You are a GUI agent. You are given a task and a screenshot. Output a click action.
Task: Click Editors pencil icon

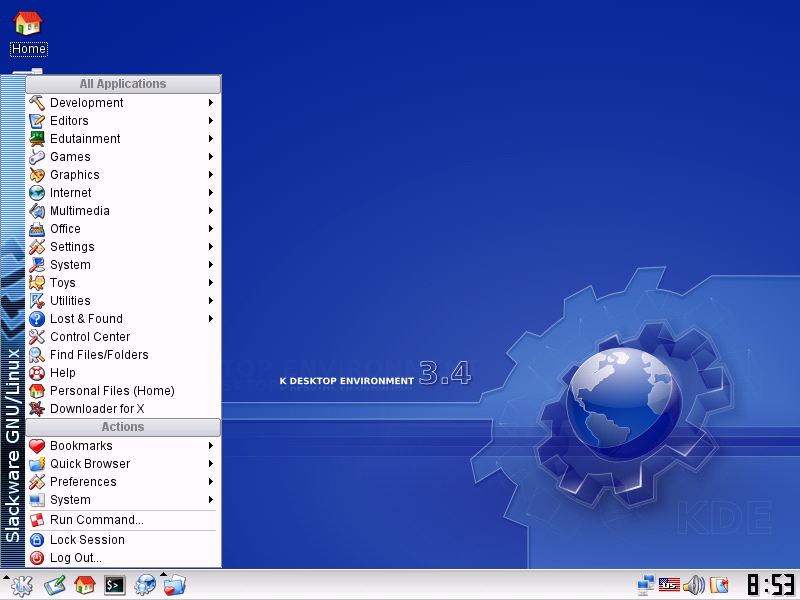[37, 121]
